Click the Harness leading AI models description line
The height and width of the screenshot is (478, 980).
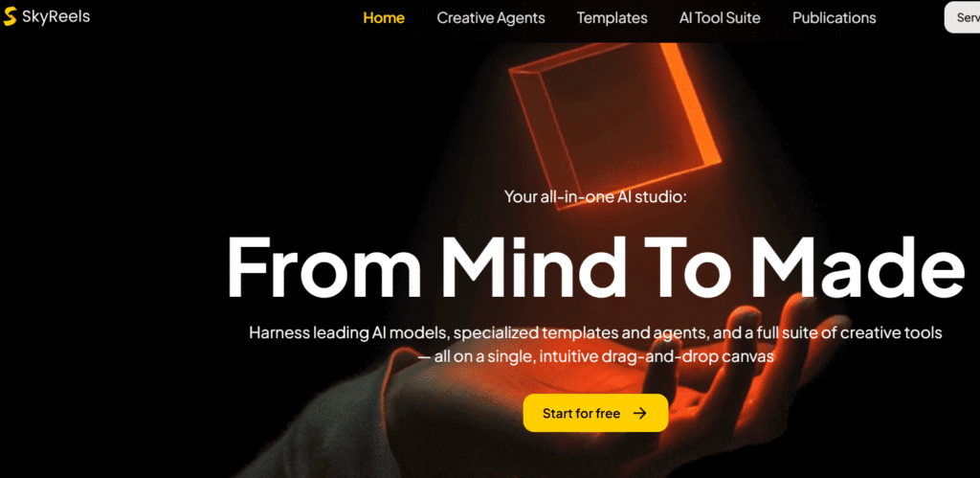click(595, 332)
